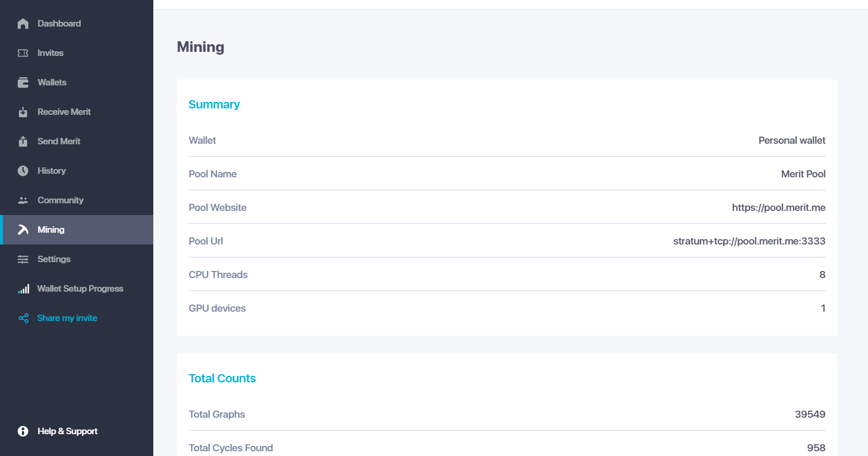The image size is (868, 456).
Task: Click the Wallet Setup Progress bars icon
Action: coord(24,289)
